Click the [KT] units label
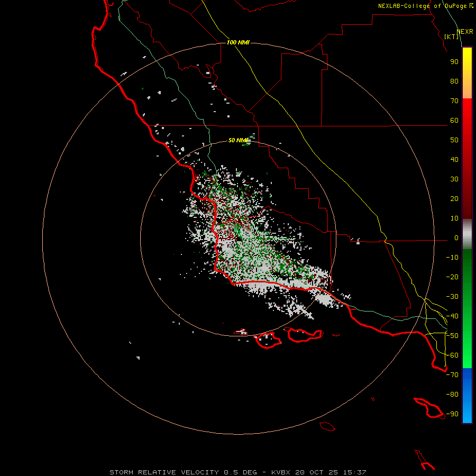 [x=452, y=36]
